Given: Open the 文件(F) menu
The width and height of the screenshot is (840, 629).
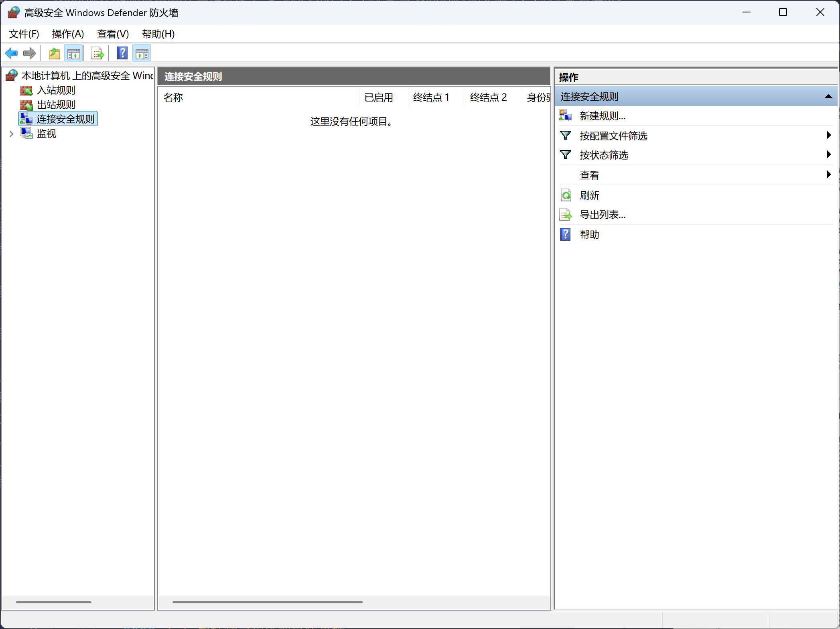Looking at the screenshot, I should pos(24,34).
